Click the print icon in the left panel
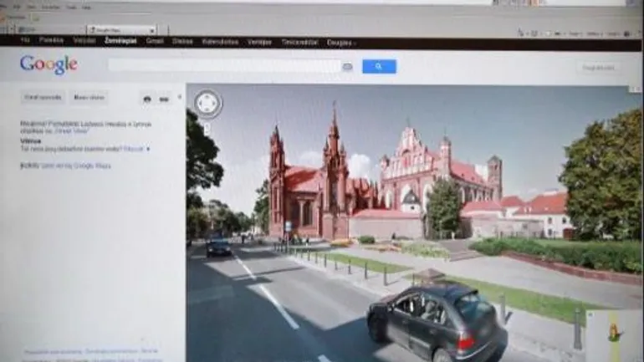The image size is (644, 362). point(147,99)
